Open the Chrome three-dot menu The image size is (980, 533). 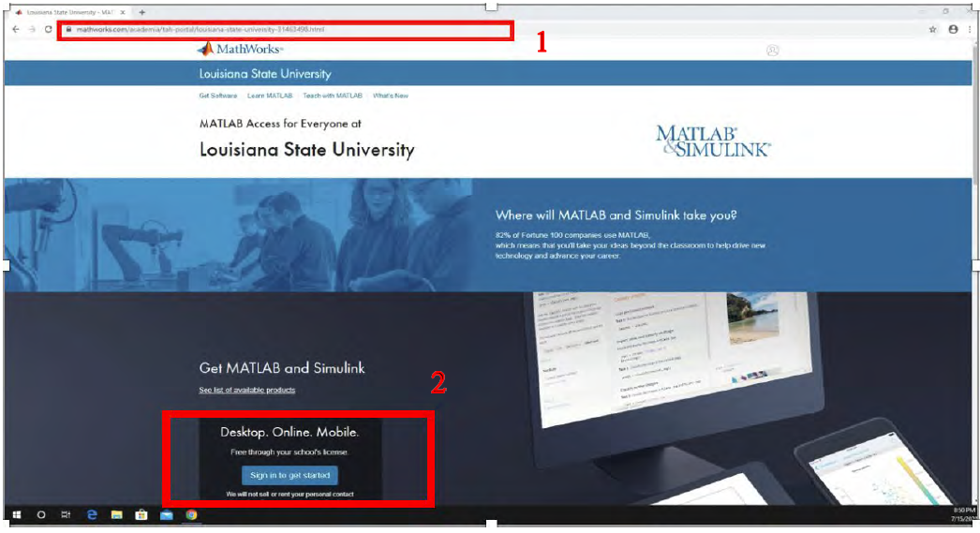click(969, 30)
